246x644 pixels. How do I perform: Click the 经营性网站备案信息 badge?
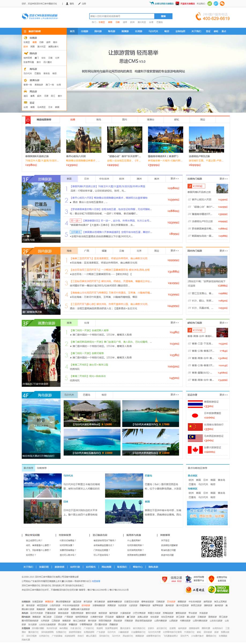pyautogui.click(x=218, y=579)
